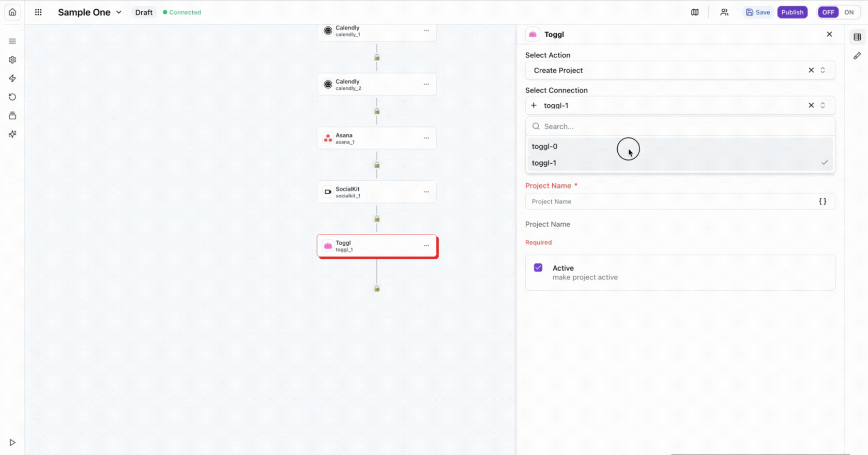
Task: Click the lightning bolt sidebar icon
Action: coord(12,79)
